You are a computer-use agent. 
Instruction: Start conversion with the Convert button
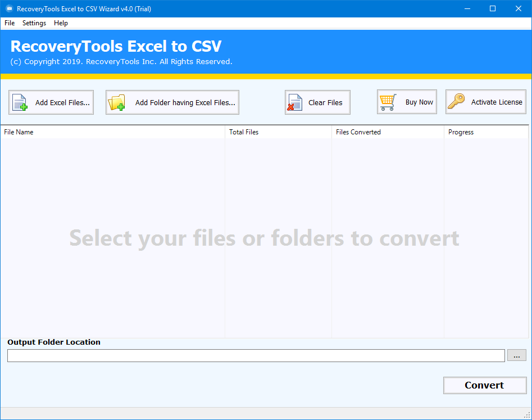(x=485, y=385)
